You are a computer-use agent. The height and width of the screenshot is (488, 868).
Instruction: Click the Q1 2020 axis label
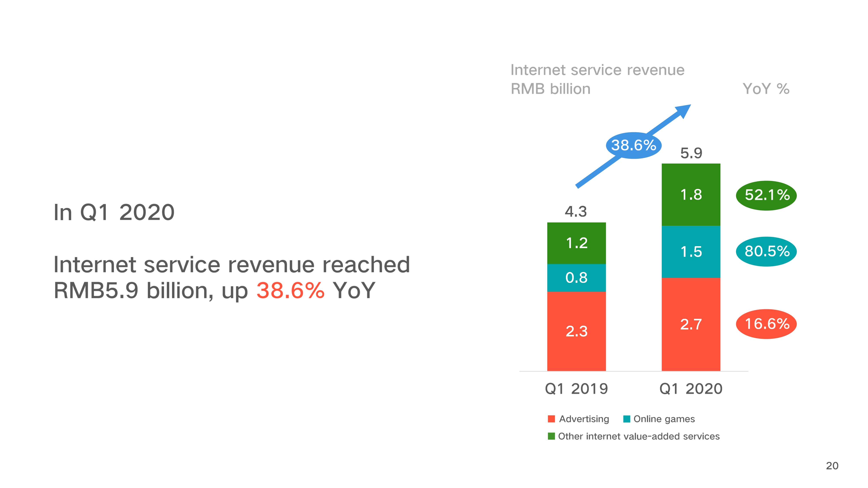pos(691,389)
